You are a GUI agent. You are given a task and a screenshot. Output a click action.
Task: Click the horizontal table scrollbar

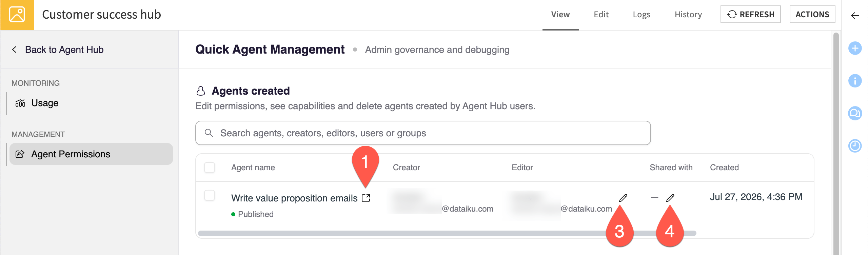(447, 233)
